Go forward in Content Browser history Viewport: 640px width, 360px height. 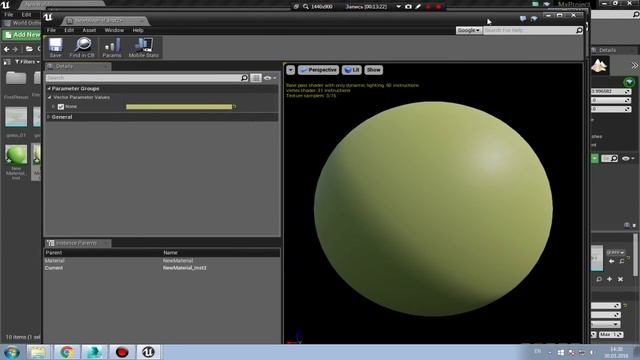(x=16, y=49)
